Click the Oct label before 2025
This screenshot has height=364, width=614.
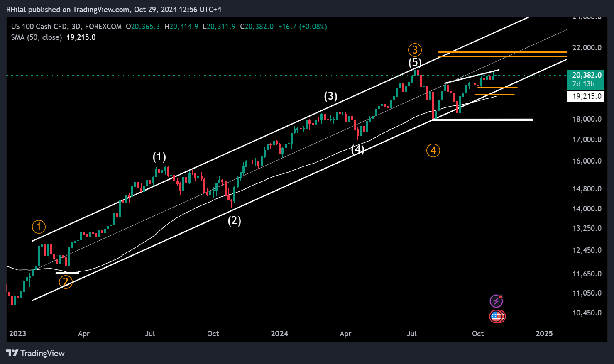coord(478,334)
